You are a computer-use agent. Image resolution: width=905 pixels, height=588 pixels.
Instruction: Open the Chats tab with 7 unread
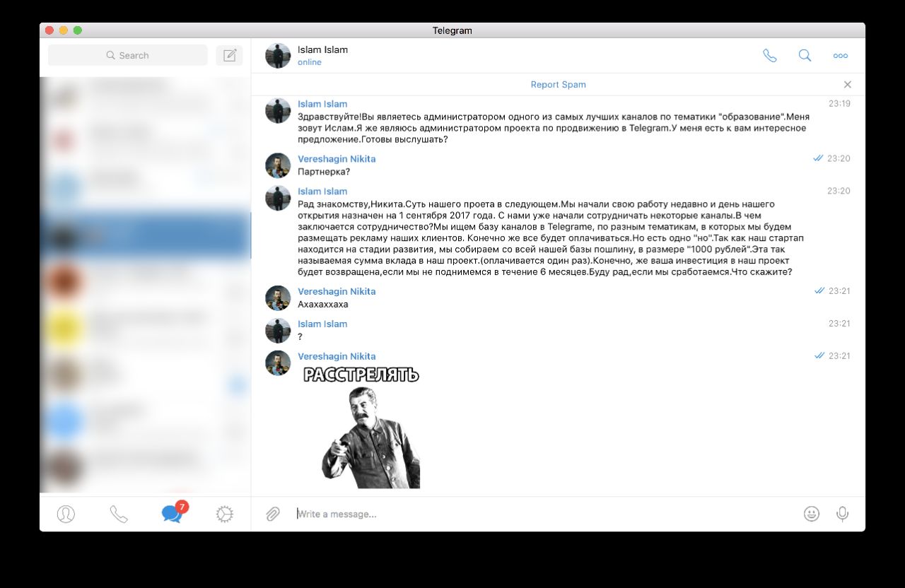tap(173, 512)
